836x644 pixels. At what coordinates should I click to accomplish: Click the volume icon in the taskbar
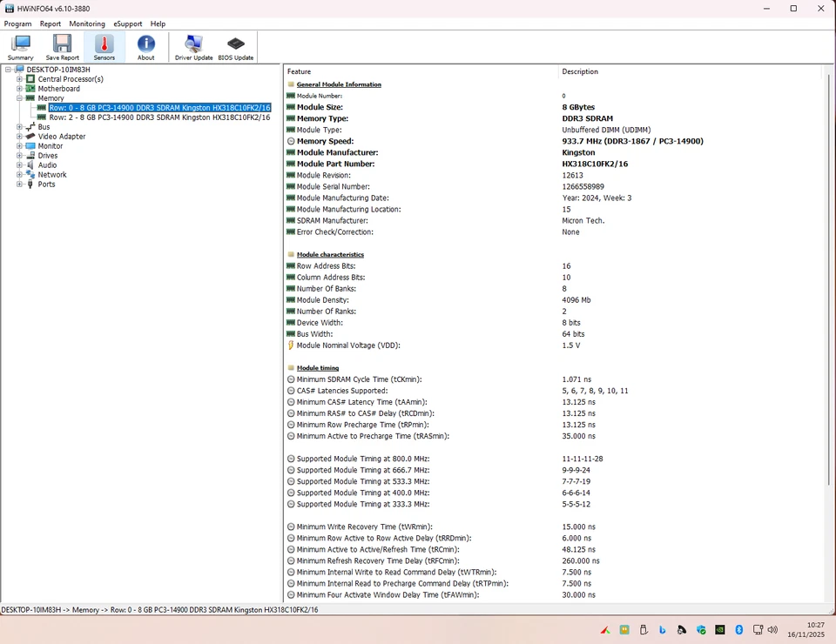[772, 628]
